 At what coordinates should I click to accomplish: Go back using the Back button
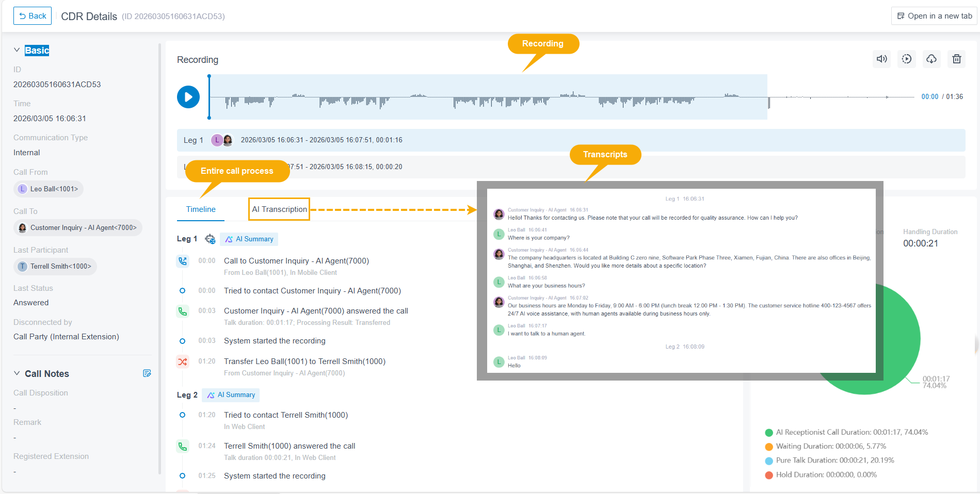click(33, 16)
